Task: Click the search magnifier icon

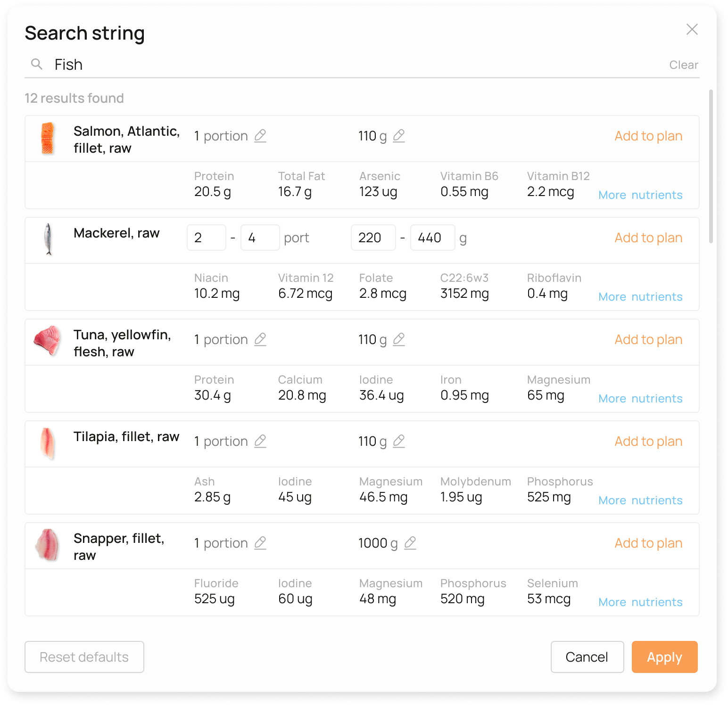Action: pyautogui.click(x=37, y=64)
